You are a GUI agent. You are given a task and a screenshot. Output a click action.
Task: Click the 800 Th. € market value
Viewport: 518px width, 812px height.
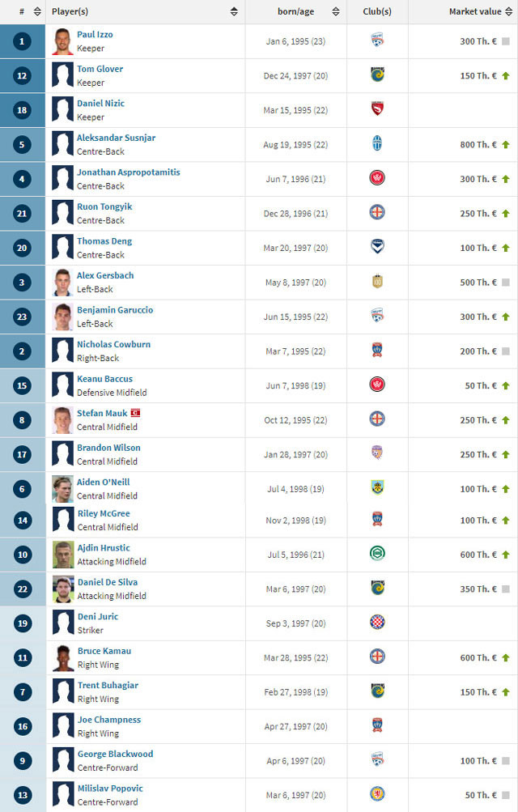click(x=478, y=144)
